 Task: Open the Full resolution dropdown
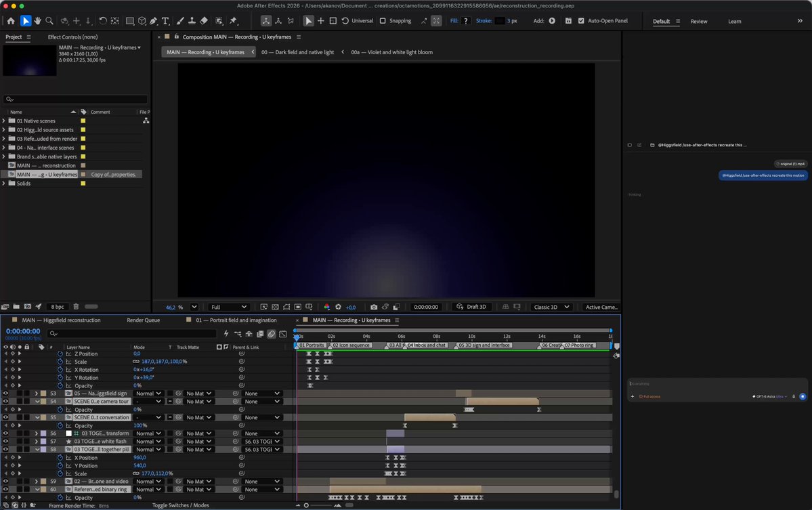click(x=228, y=307)
